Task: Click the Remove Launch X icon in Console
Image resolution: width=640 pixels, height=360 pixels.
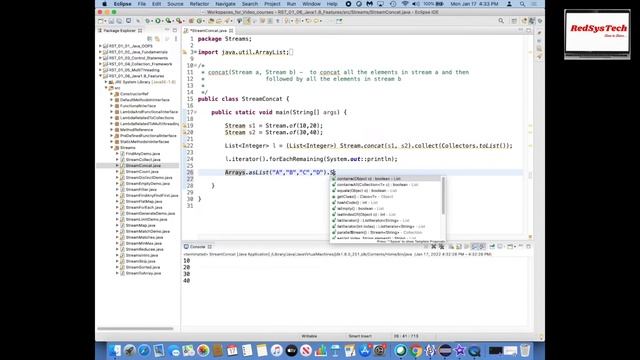Action: [x=433, y=247]
